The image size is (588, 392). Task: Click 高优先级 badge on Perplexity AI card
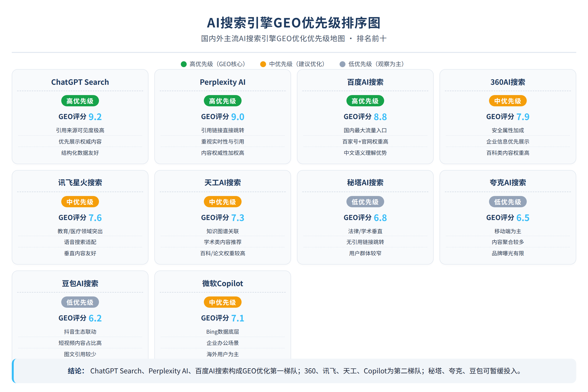pos(222,101)
